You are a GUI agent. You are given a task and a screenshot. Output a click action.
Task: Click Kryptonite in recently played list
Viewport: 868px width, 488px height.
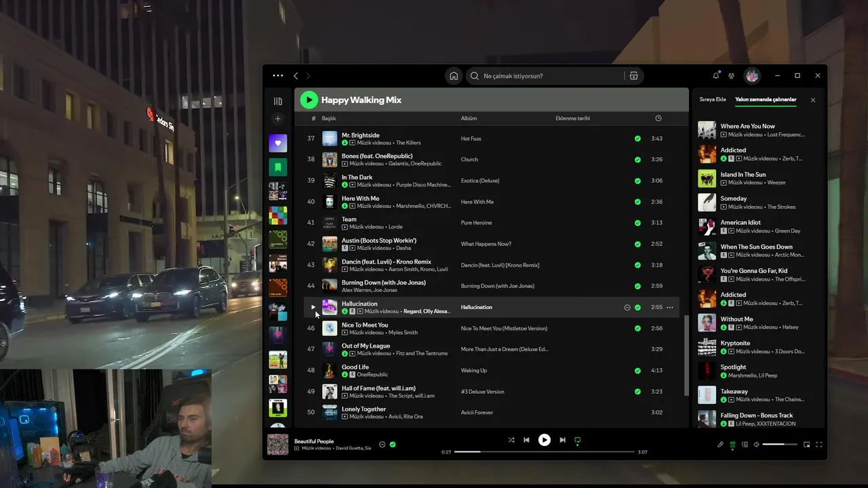coord(735,344)
